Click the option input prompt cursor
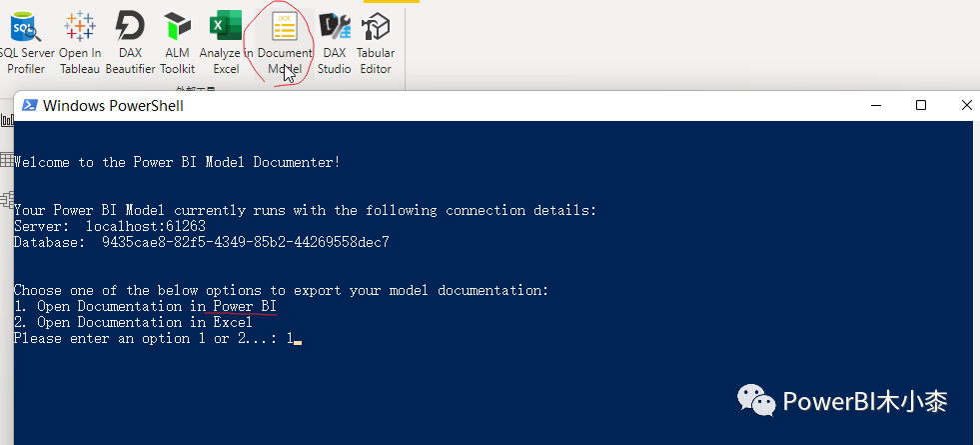This screenshot has width=980, height=445. pyautogui.click(x=297, y=339)
